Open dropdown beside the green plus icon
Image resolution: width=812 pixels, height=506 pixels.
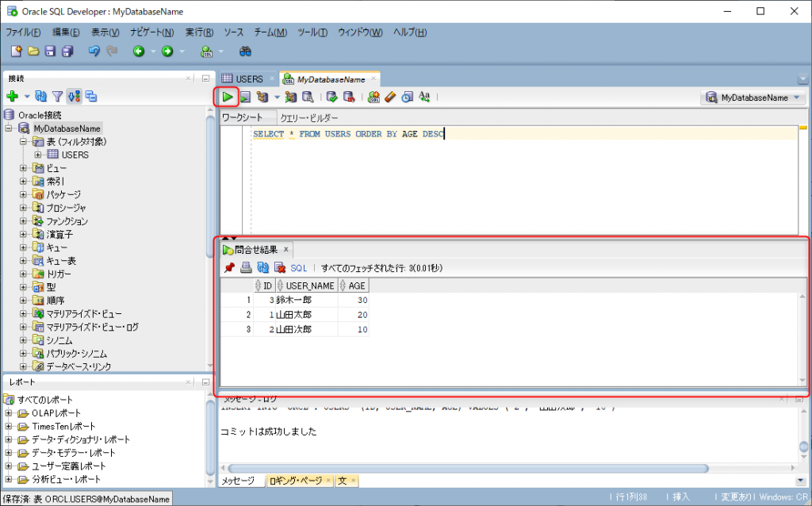[27, 96]
